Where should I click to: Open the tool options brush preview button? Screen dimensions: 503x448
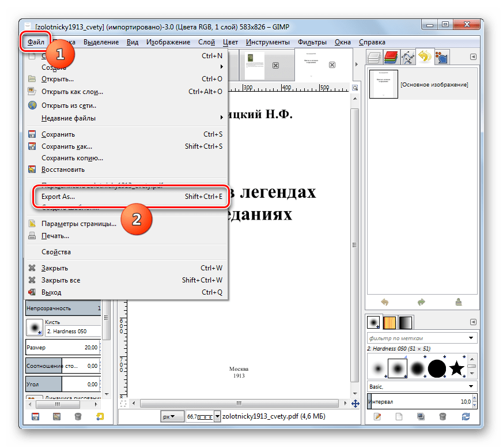pos(35,327)
